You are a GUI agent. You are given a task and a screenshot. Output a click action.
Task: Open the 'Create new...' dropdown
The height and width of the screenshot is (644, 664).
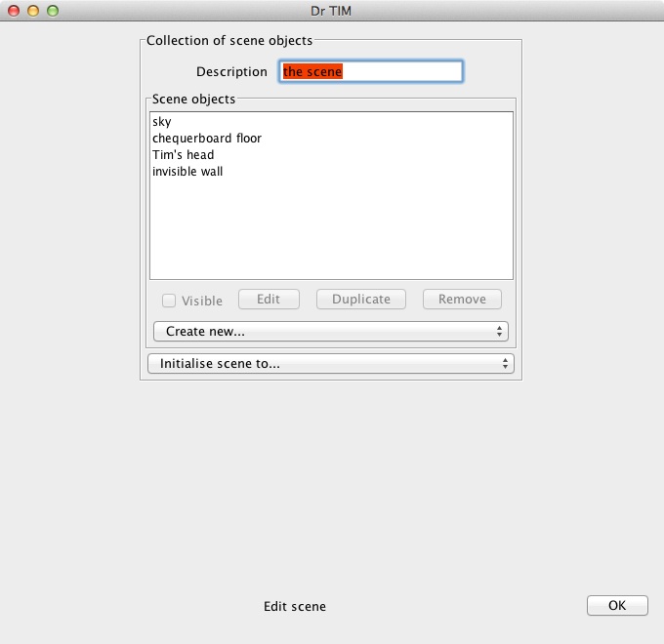pyautogui.click(x=331, y=331)
